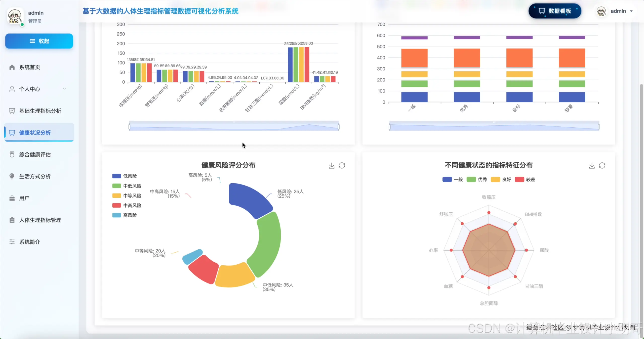Click the 高风险 light blue donut segment
The width and height of the screenshot is (644, 339).
(x=192, y=257)
